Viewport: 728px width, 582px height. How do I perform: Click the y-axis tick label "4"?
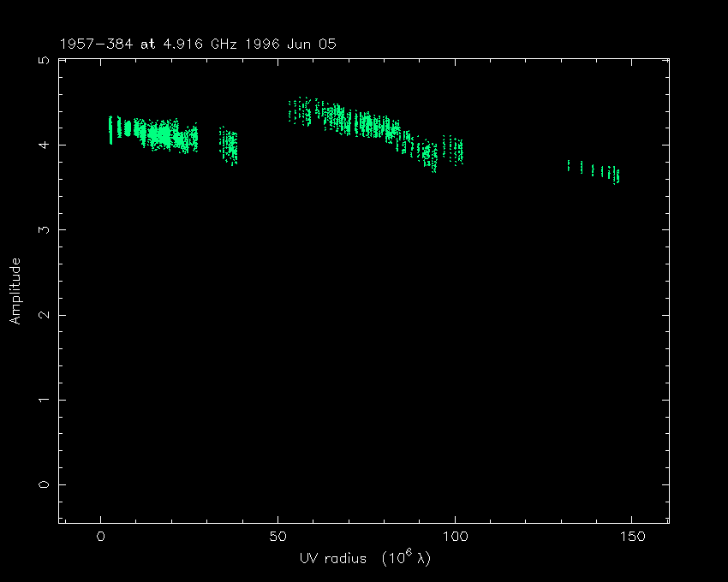(43, 145)
